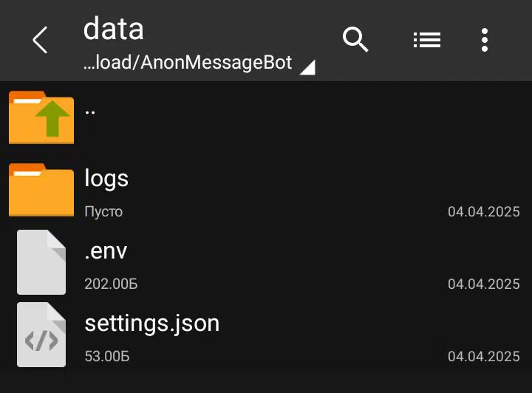The image size is (532, 393).
Task: Click the logs folder date 04.04.2025
Action: (484, 211)
